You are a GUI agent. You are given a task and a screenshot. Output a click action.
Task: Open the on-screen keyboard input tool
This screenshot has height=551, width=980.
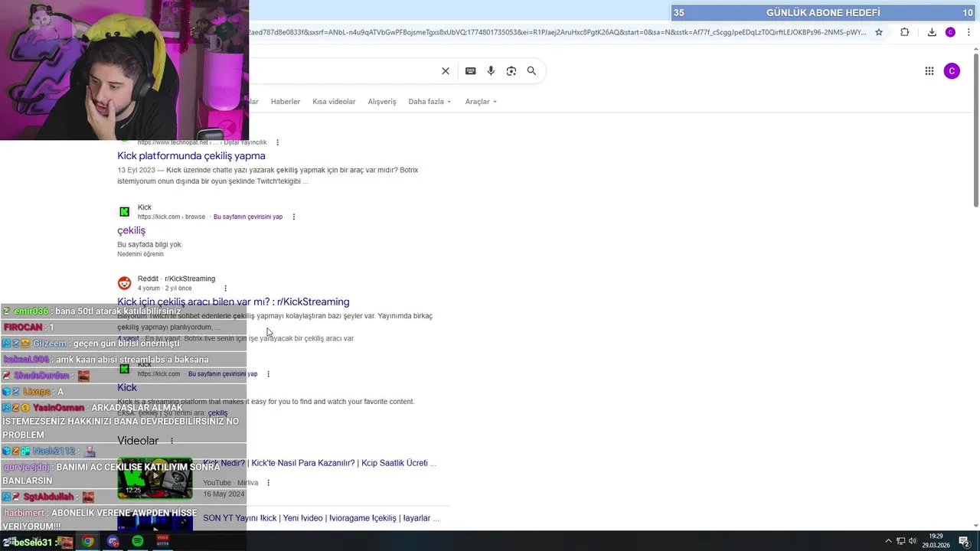coord(470,71)
